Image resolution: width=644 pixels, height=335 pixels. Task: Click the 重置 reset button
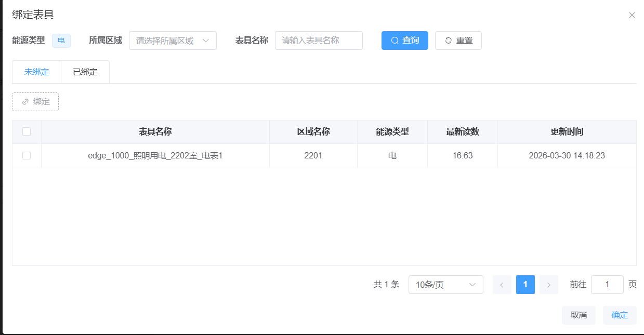point(458,41)
